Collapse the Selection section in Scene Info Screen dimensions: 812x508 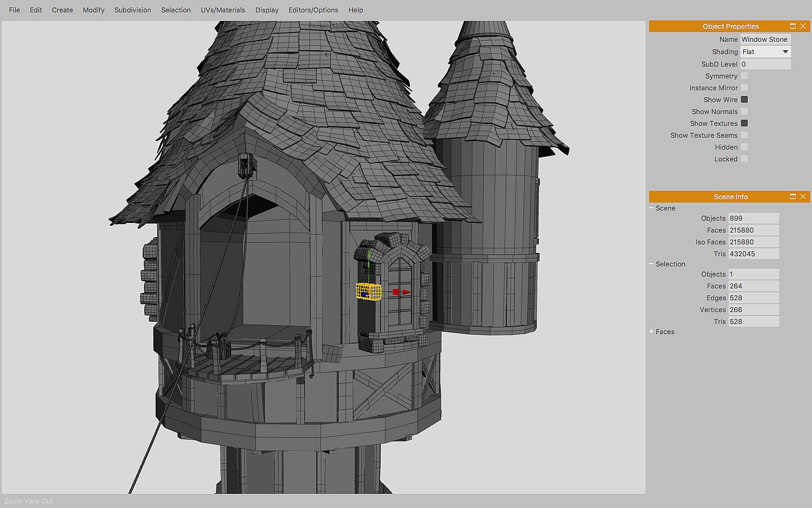coord(651,264)
